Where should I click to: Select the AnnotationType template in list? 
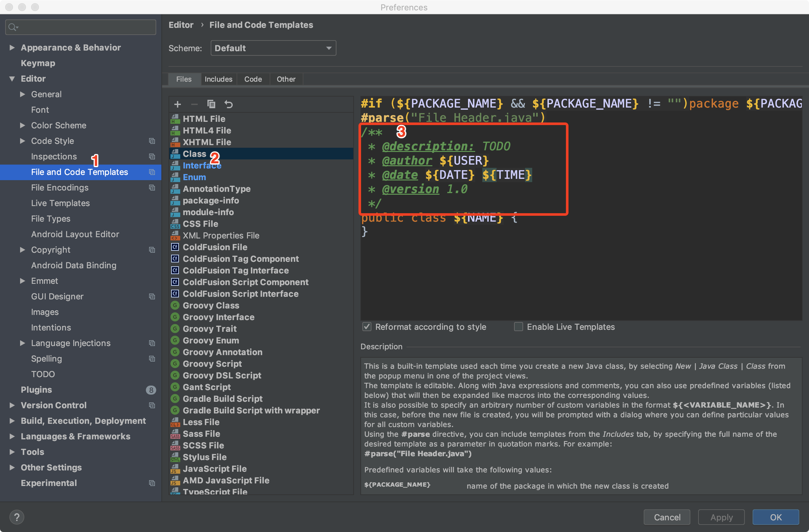pyautogui.click(x=217, y=189)
